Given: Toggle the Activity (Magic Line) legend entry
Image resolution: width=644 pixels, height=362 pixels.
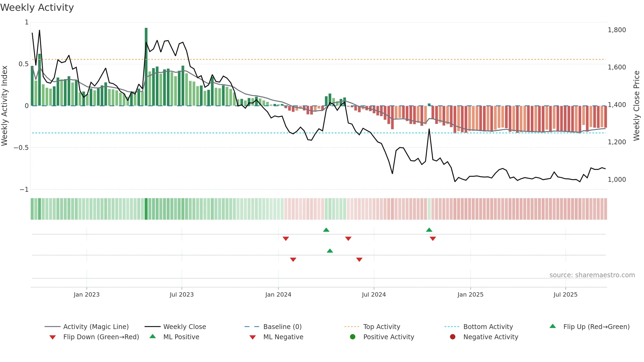Looking at the screenshot, I should [x=87, y=327].
